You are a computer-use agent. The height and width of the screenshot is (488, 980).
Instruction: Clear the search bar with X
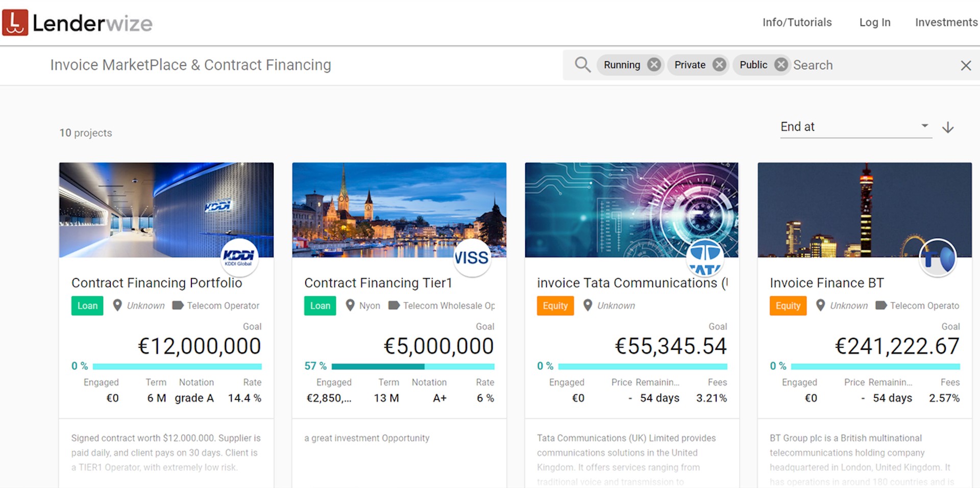coord(966,65)
